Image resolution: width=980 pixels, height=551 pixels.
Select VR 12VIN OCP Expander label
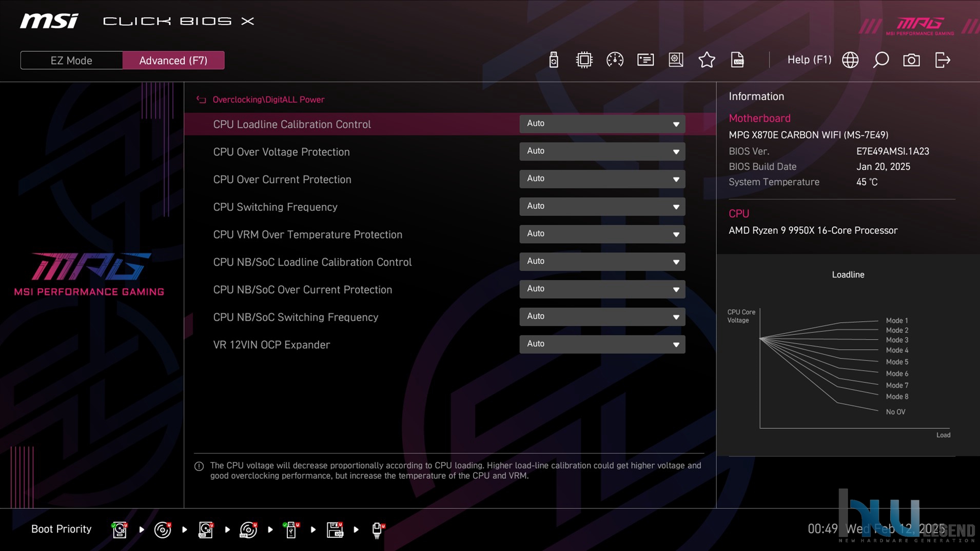click(271, 345)
